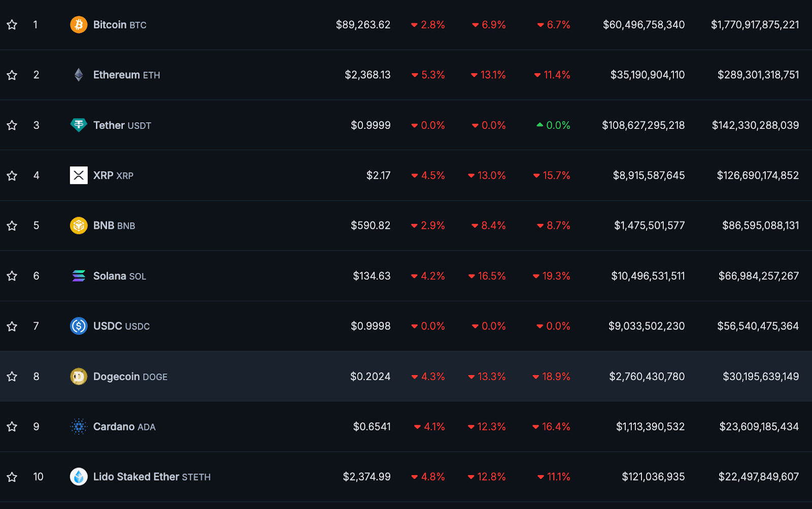Select Dogecoin price $0.2024
The width and height of the screenshot is (812, 509).
tap(370, 377)
